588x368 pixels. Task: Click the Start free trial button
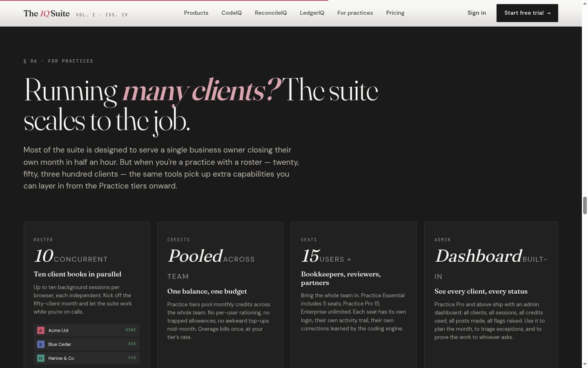[527, 13]
